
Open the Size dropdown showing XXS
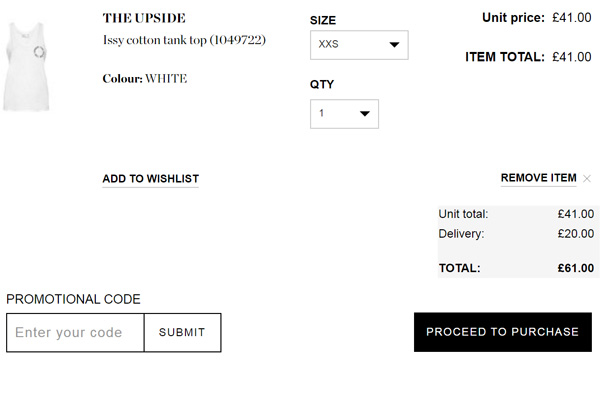click(359, 45)
